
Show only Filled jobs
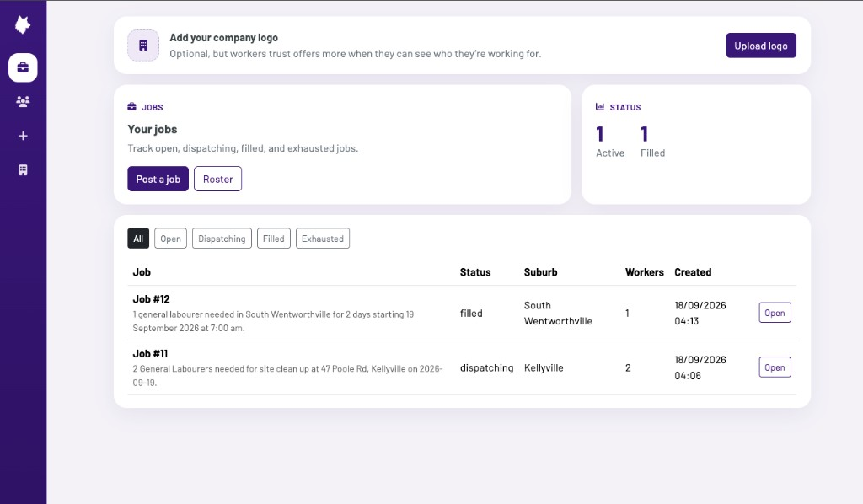tap(274, 239)
